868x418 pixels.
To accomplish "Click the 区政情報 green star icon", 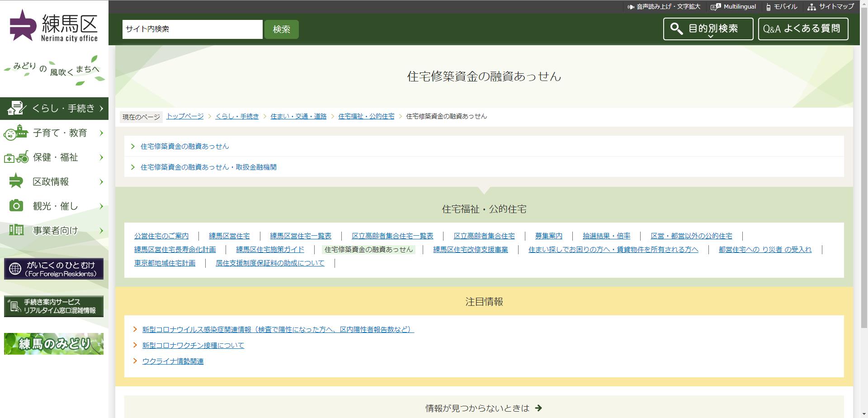I will tap(16, 181).
